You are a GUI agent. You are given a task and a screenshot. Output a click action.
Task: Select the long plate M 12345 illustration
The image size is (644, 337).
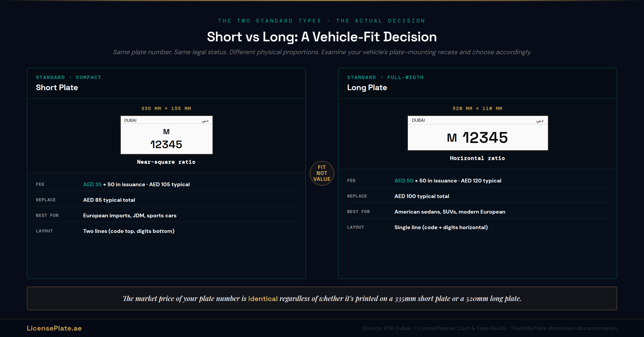pyautogui.click(x=478, y=133)
